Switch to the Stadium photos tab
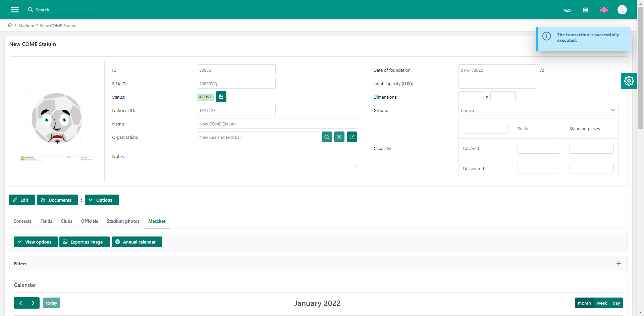The image size is (644, 316). [x=123, y=221]
